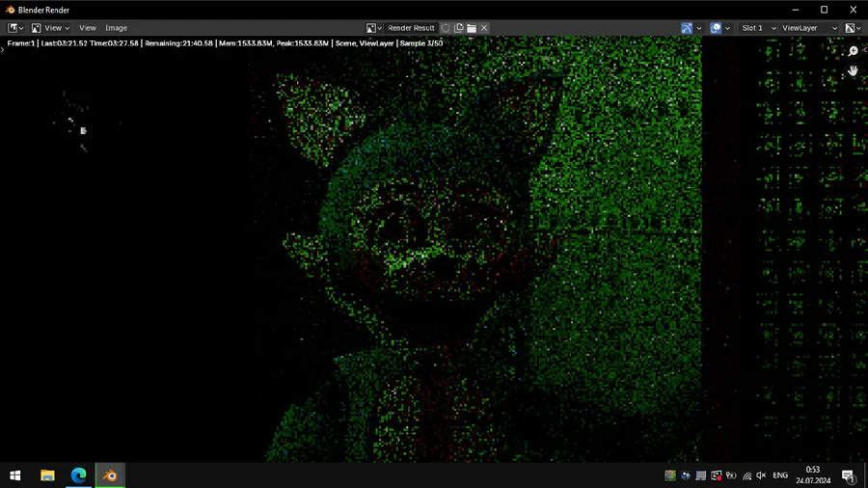Viewport: 868px width, 488px height.
Task: Open the Wi-Fi network tray icon
Action: 746,475
